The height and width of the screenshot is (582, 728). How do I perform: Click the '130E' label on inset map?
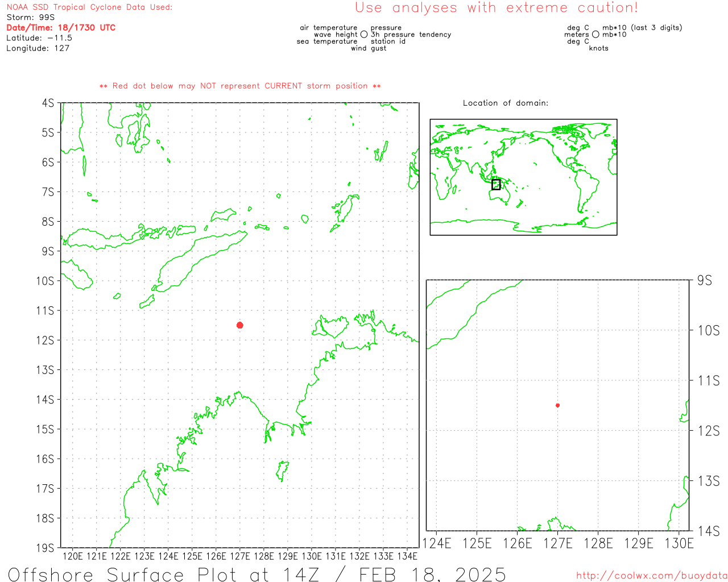[x=679, y=543]
